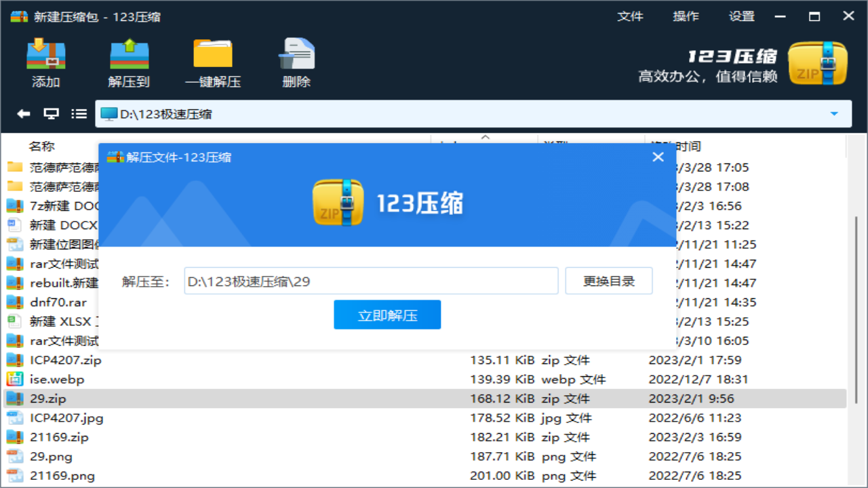Select the dnf70.rar file name
Viewport: 868px width, 488px height.
click(58, 302)
